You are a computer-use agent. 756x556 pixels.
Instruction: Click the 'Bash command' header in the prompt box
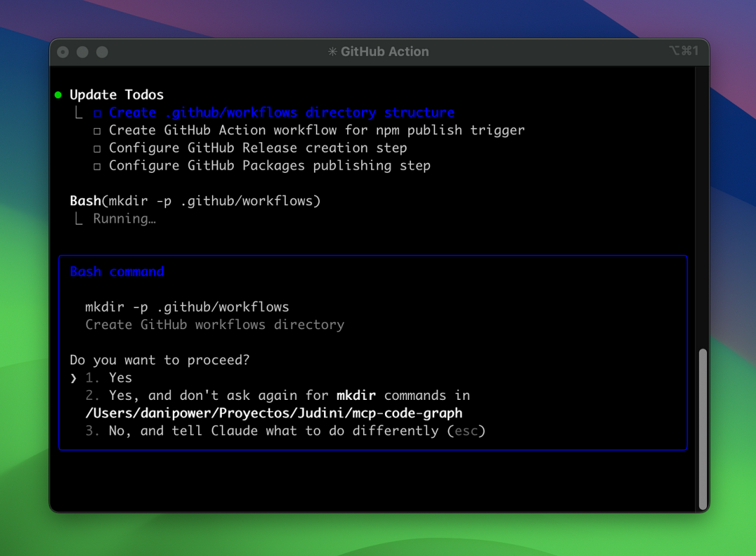tap(117, 272)
